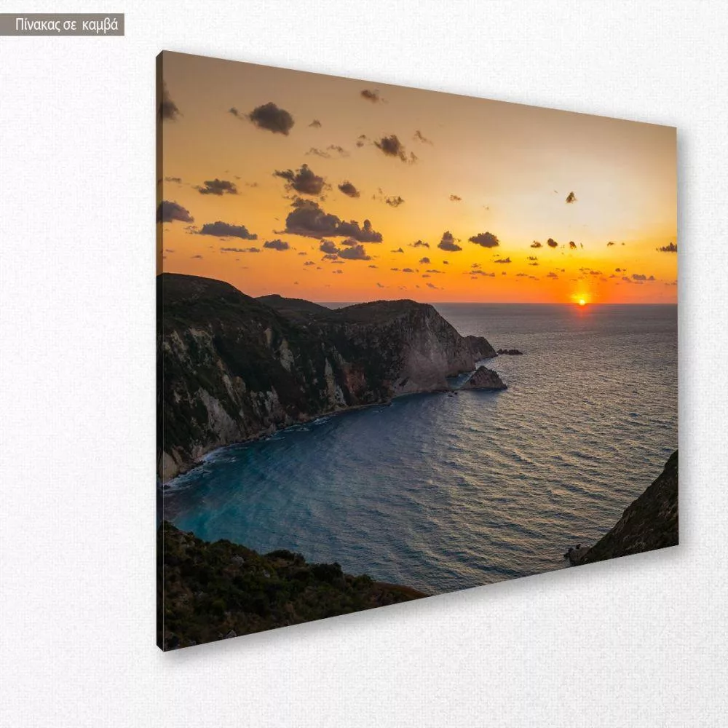The image size is (728, 728).
Task: Select the setting sun on the horizon
Action: [580, 299]
